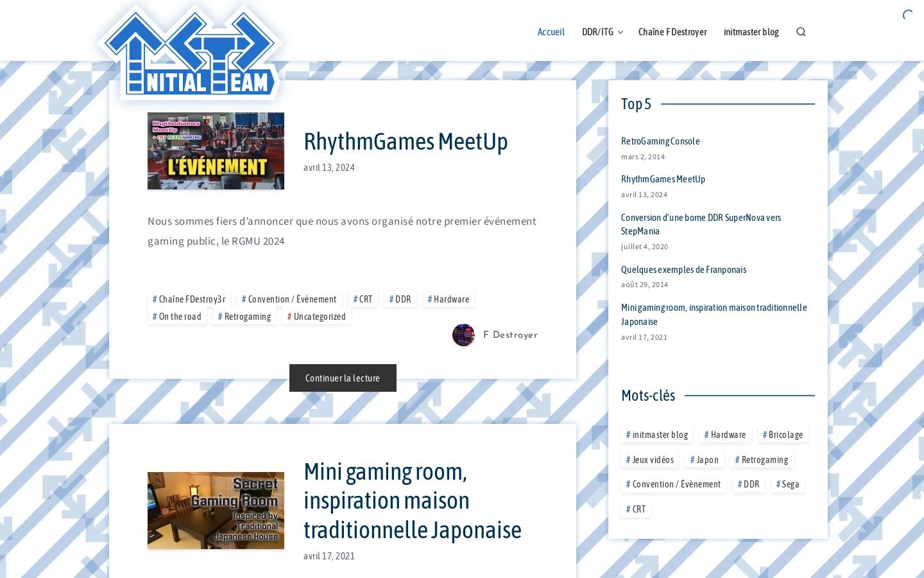Select Retrogaming tag on RhythmGames post
The height and width of the screenshot is (578, 924).
click(x=244, y=317)
